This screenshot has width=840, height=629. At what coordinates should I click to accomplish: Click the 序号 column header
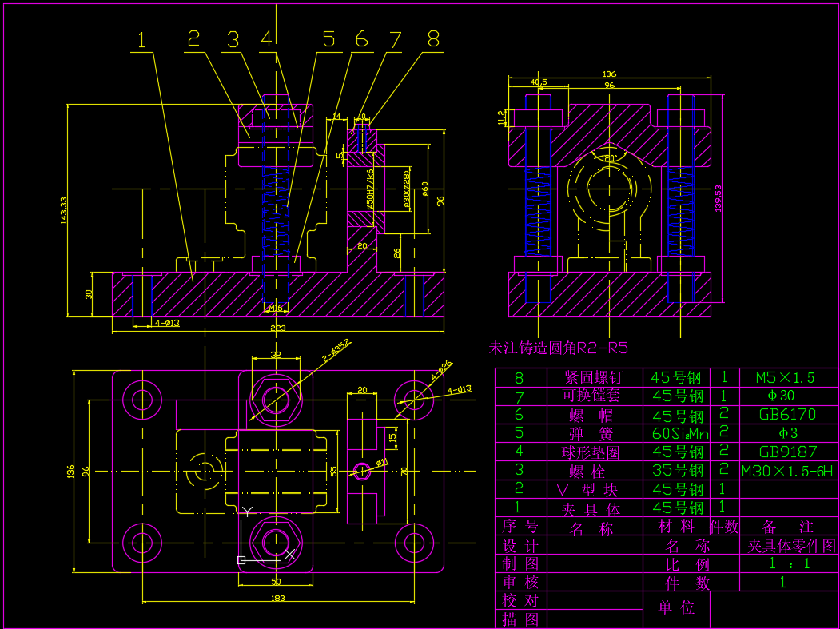520,526
